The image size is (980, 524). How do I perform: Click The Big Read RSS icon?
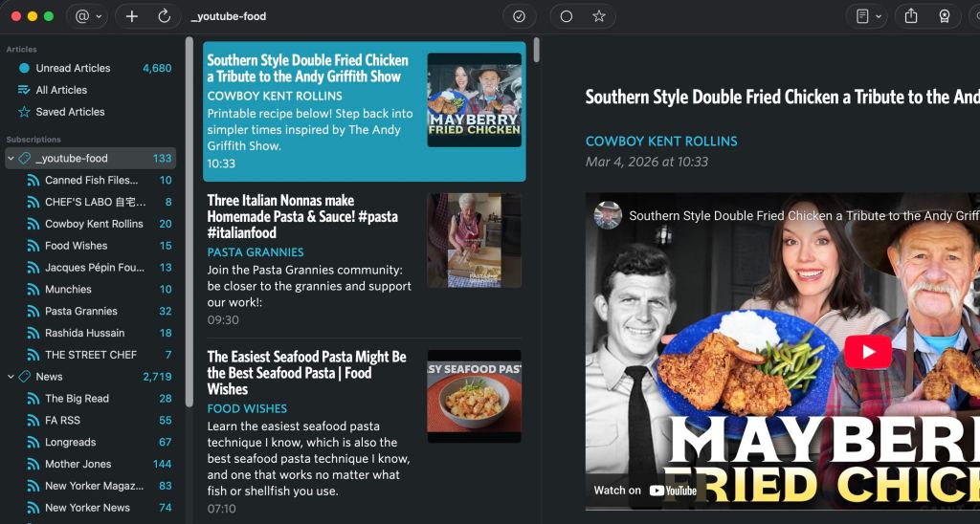[33, 399]
